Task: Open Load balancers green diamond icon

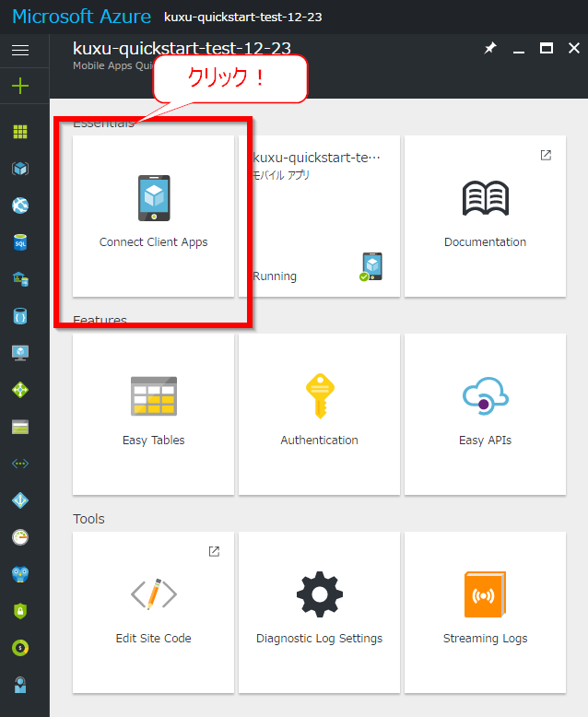Action: tap(20, 390)
